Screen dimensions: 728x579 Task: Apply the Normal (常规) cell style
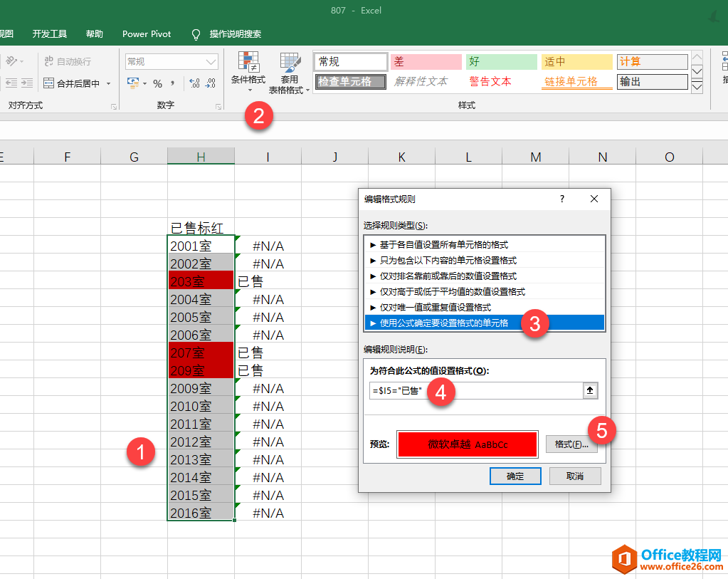[x=351, y=61]
